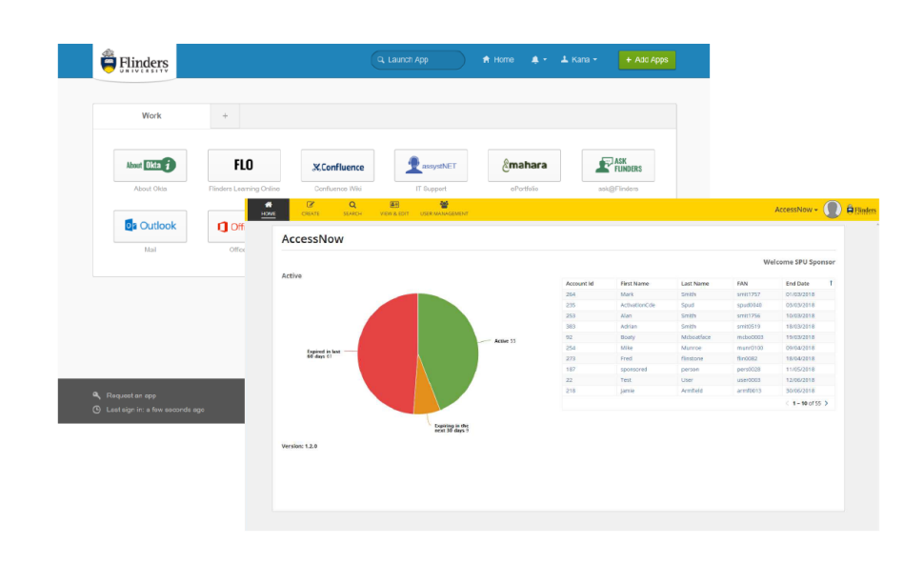Viewport: 924px width, 585px height.
Task: Open account id 383 link
Action: pyautogui.click(x=571, y=327)
